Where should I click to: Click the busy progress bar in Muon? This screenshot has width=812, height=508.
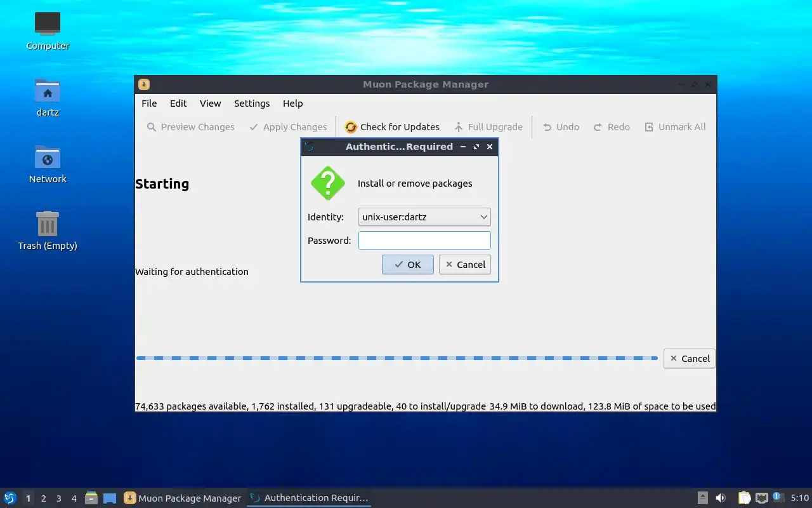click(397, 358)
